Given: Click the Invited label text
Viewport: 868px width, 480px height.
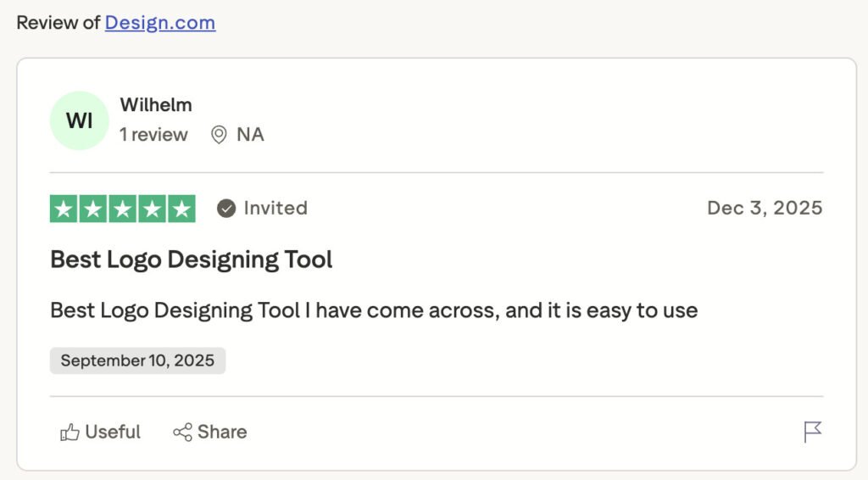Looking at the screenshot, I should [x=275, y=208].
